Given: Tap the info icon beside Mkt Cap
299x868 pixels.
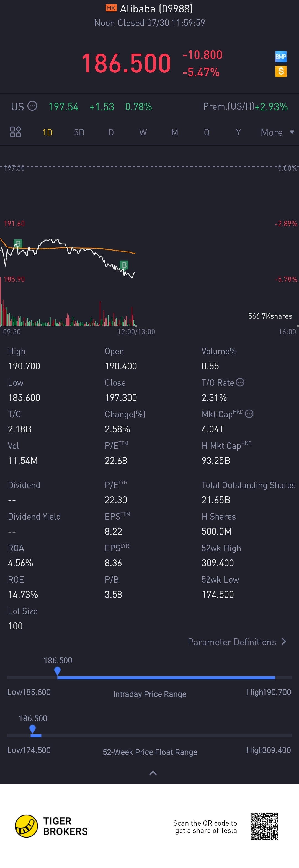Looking at the screenshot, I should click(249, 414).
